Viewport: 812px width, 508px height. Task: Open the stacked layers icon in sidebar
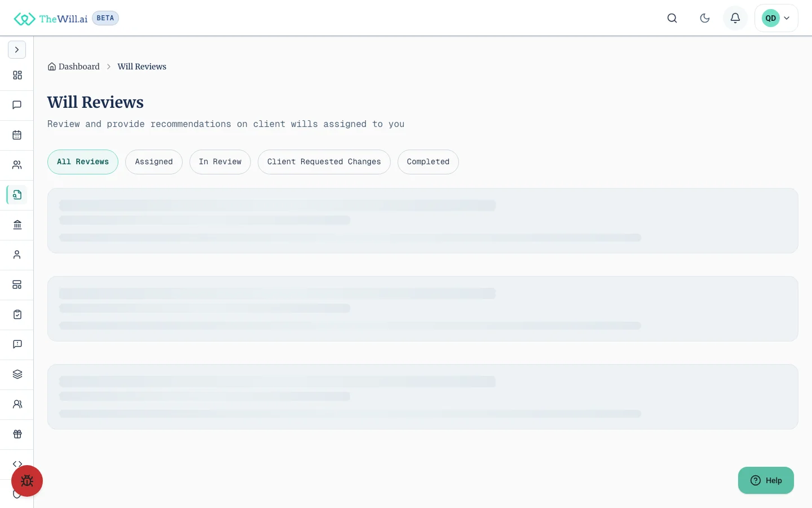17,374
